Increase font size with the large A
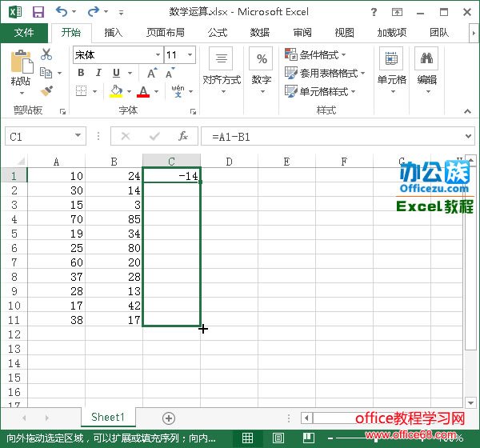 (x=152, y=73)
